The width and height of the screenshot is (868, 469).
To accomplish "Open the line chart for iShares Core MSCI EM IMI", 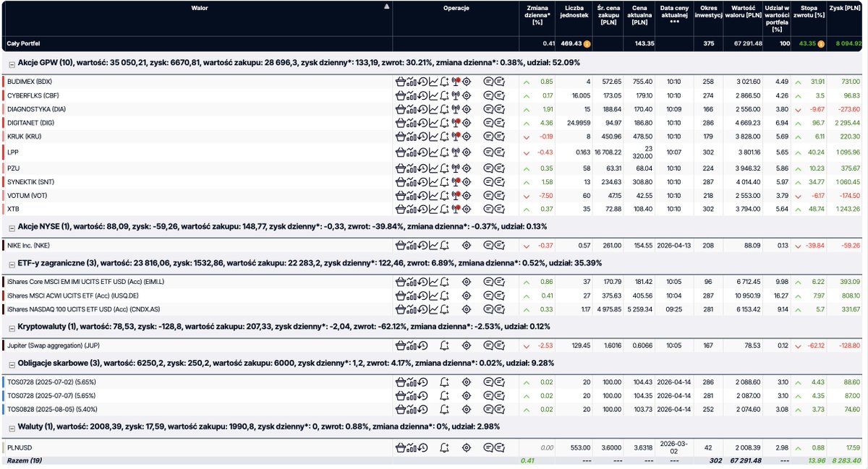I will click(433, 281).
